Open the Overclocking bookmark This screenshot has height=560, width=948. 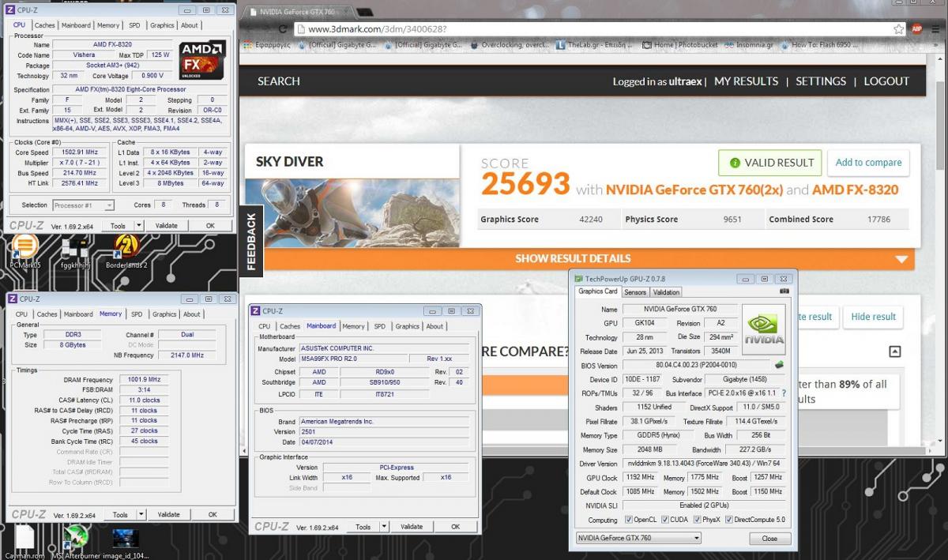(x=510, y=45)
